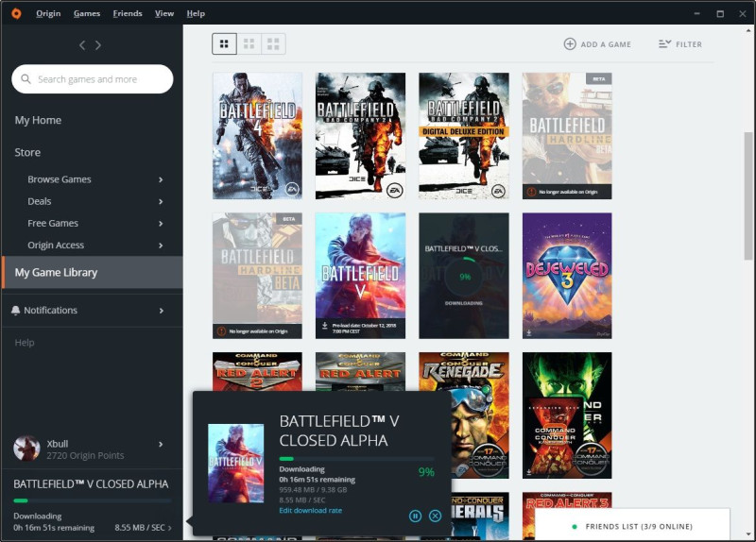Select My Game Library

click(93, 272)
